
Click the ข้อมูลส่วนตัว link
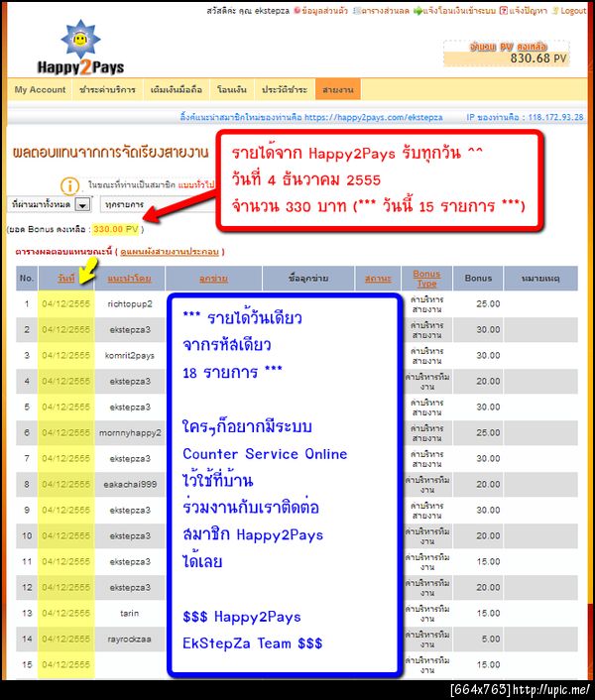point(324,11)
